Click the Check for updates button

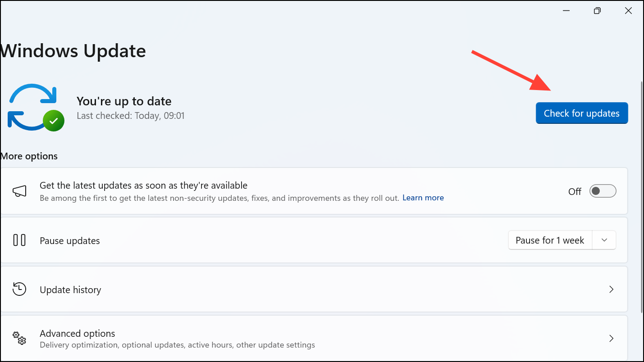pyautogui.click(x=581, y=113)
